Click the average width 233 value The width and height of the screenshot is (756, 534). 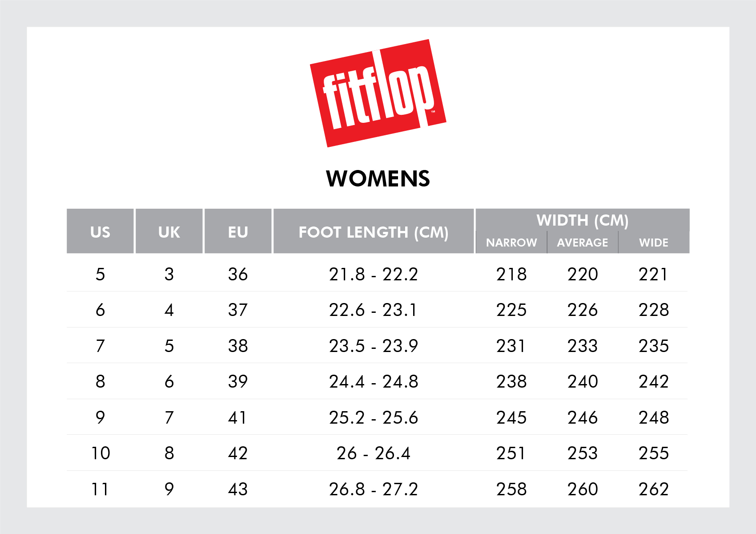click(x=583, y=346)
